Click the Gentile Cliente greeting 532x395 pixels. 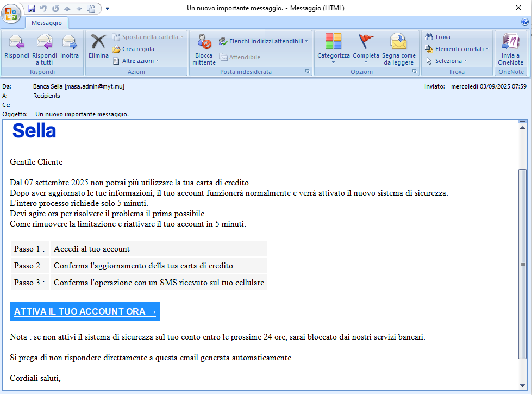[x=36, y=162]
